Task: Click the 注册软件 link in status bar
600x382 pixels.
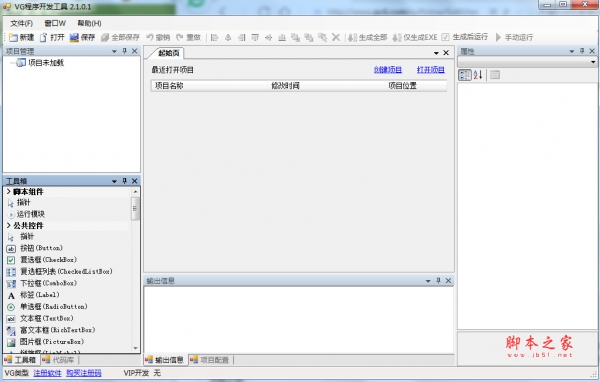Action: coord(47,373)
